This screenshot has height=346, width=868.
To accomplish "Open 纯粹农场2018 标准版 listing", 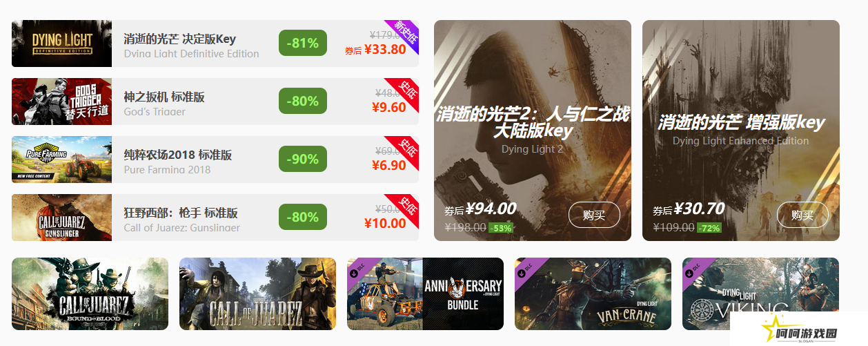I will pyautogui.click(x=178, y=155).
